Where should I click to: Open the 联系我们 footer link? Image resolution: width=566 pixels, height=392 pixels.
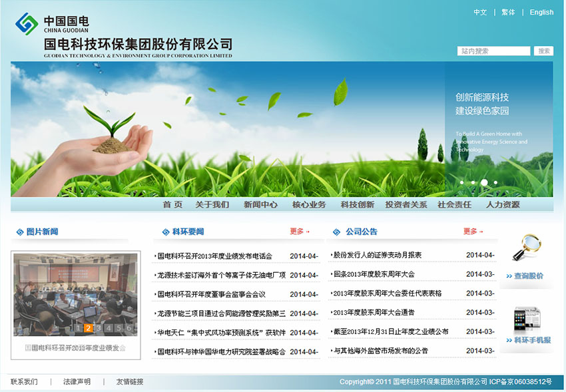pyautogui.click(x=24, y=382)
